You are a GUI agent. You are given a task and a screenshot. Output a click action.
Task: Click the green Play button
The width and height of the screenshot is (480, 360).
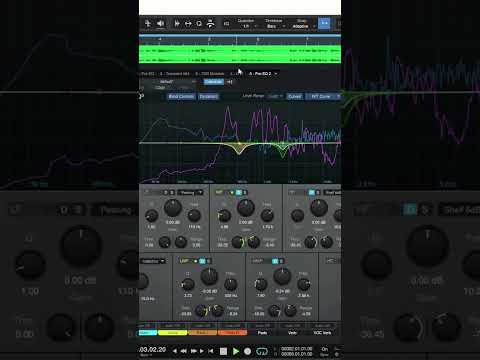(236, 351)
